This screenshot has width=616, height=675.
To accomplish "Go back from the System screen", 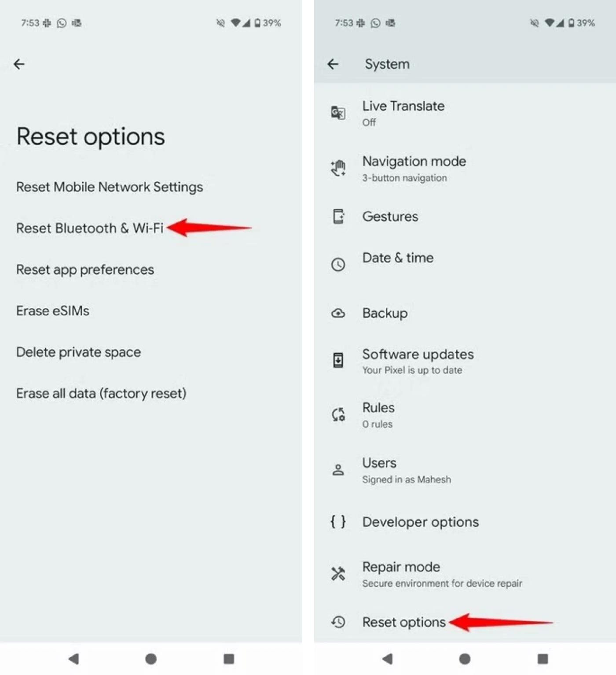I will coord(333,64).
